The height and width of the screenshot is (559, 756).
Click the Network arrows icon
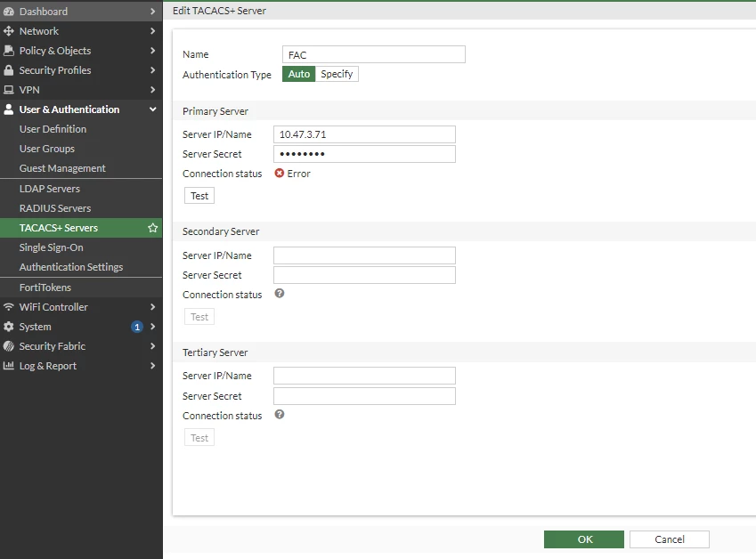[x=9, y=31]
